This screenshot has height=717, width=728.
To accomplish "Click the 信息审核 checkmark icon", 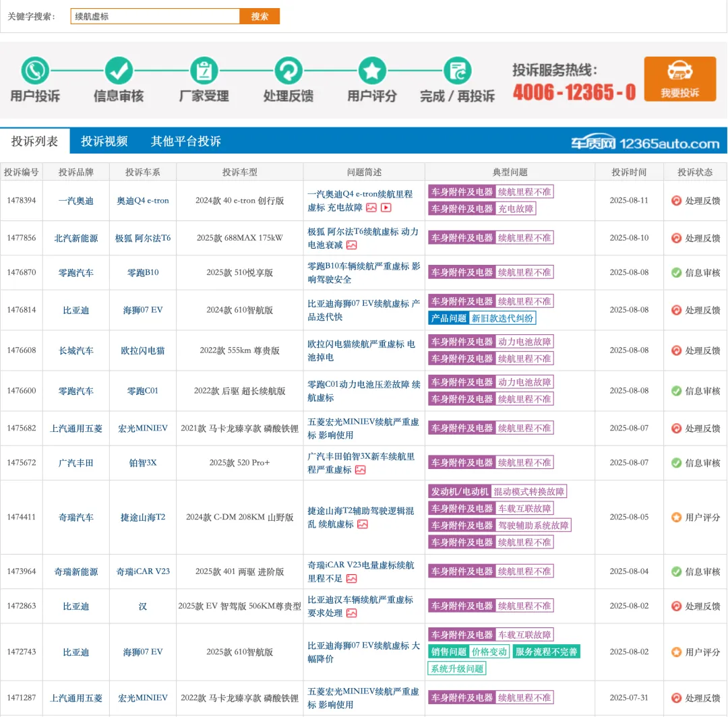I will (119, 70).
